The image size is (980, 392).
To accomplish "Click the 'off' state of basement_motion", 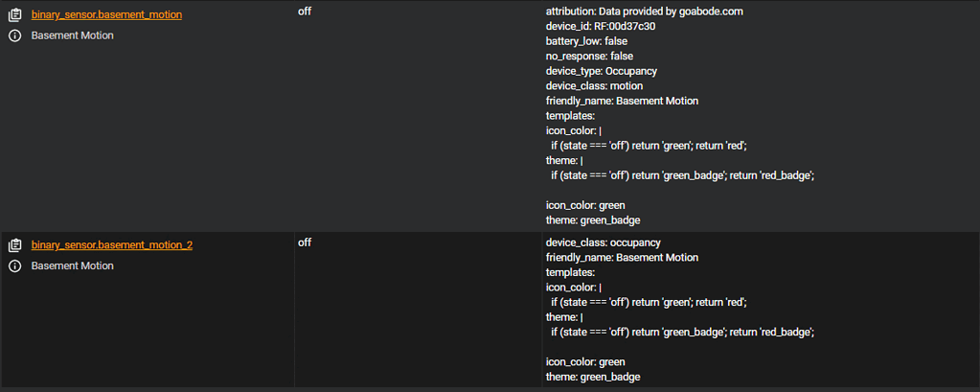I will 305,12.
